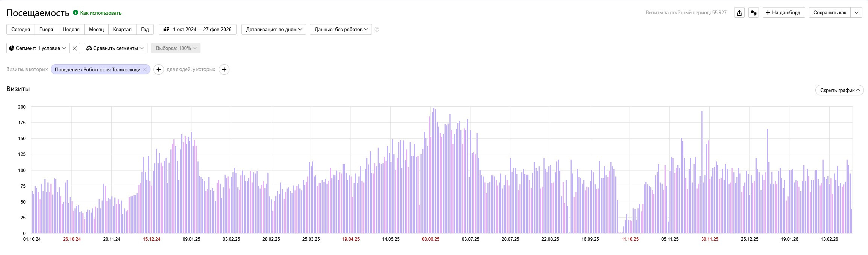
Task: Select the "Вчера" period tab
Action: [x=46, y=29]
